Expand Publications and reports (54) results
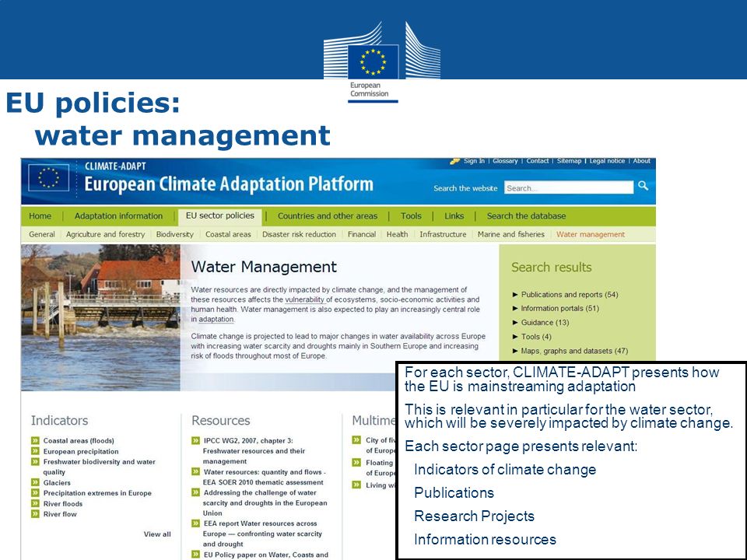The height and width of the screenshot is (560, 747). 566,294
